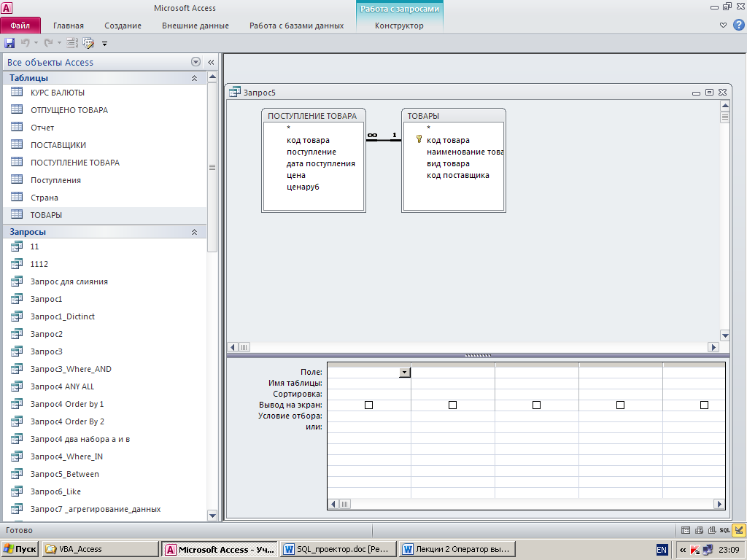Screen dimensions: 747x560
Task: Toggle Вывод на экран checkbox in fourth column
Action: tap(620, 405)
